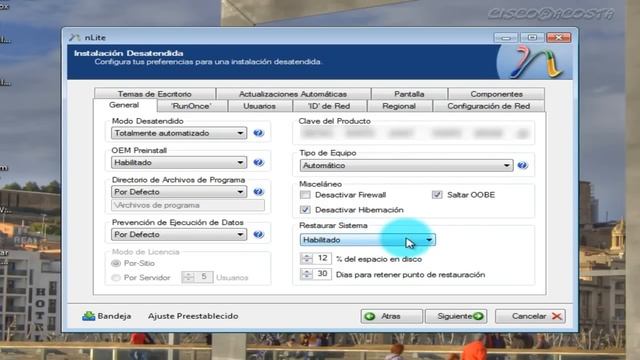Open the Pantalla tab
The height and width of the screenshot is (360, 640).
(409, 94)
